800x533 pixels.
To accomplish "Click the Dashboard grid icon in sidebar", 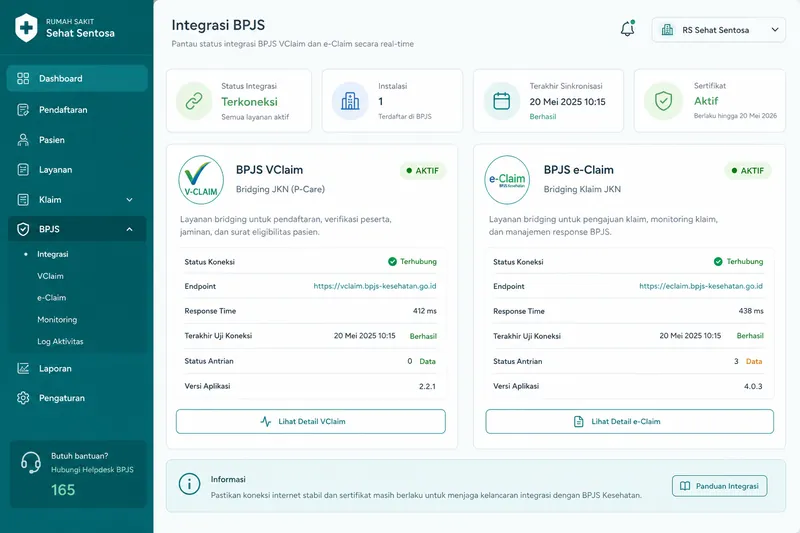I will [x=23, y=79].
